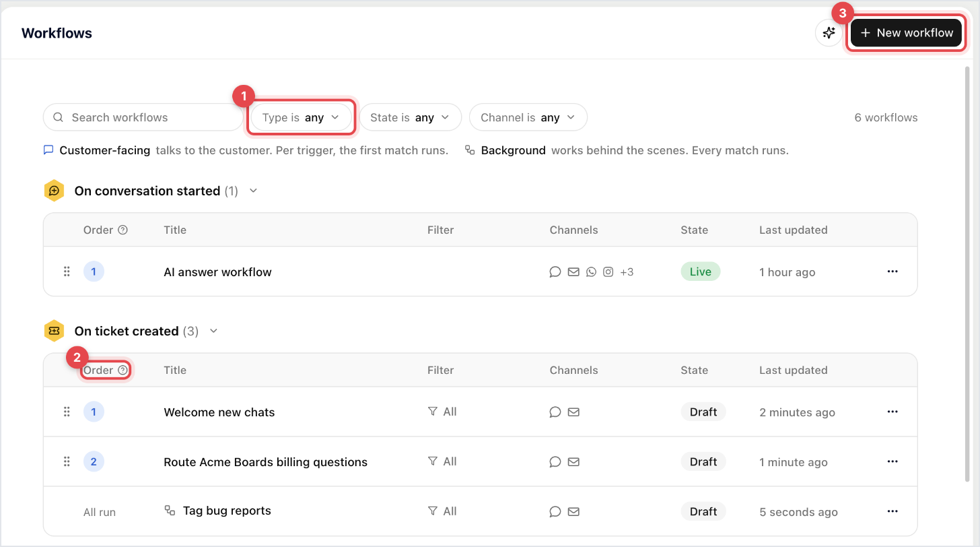Click Instagram channel icon in AI answer workflow
The width and height of the screenshot is (980, 547).
(608, 272)
